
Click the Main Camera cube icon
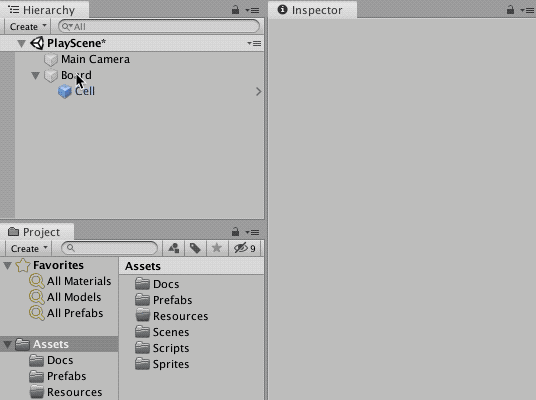(51, 59)
